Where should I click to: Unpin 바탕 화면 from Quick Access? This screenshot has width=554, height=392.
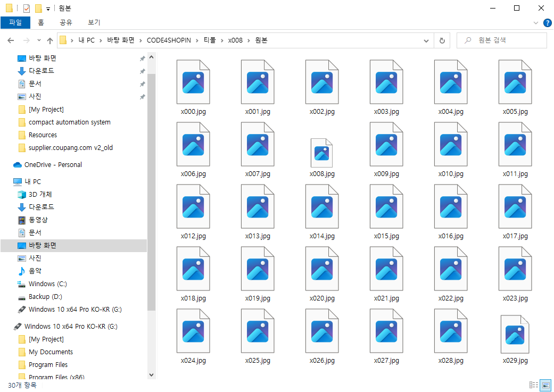pyautogui.click(x=142, y=59)
